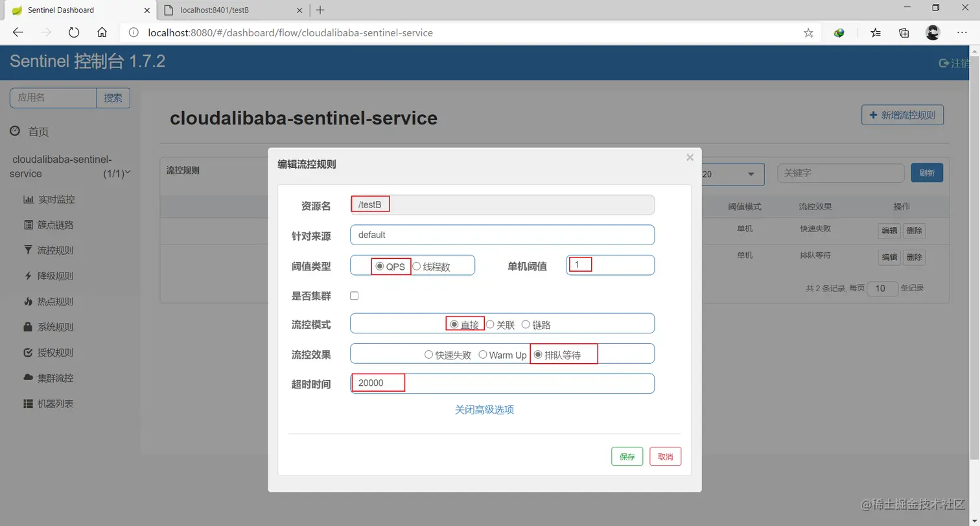Select the Warm Up flow effect radio
The width and height of the screenshot is (980, 526).
coord(483,355)
